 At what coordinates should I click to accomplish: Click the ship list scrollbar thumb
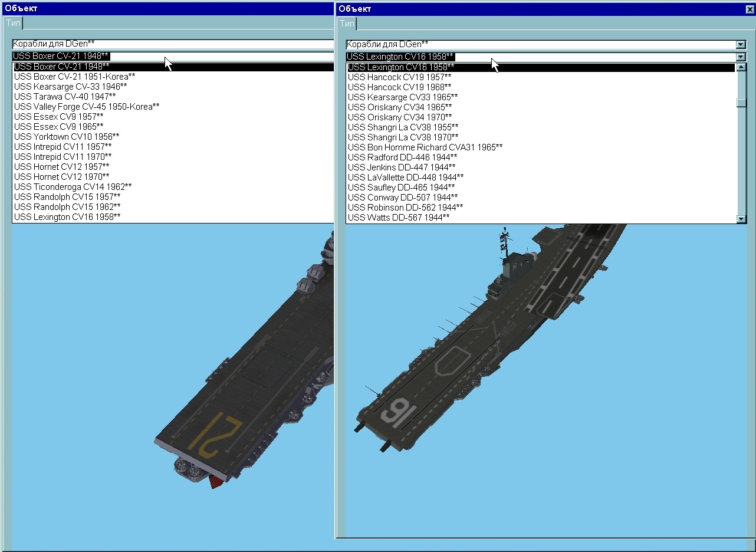click(741, 103)
